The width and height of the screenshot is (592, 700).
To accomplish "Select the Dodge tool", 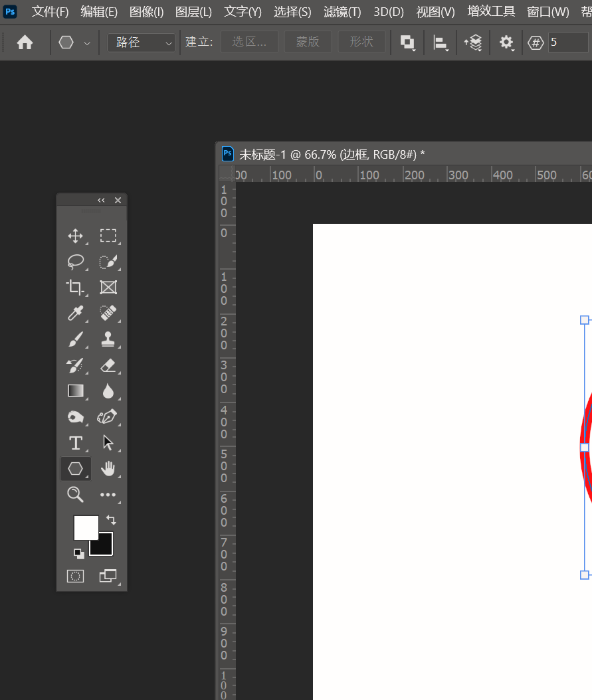I will pos(76,417).
